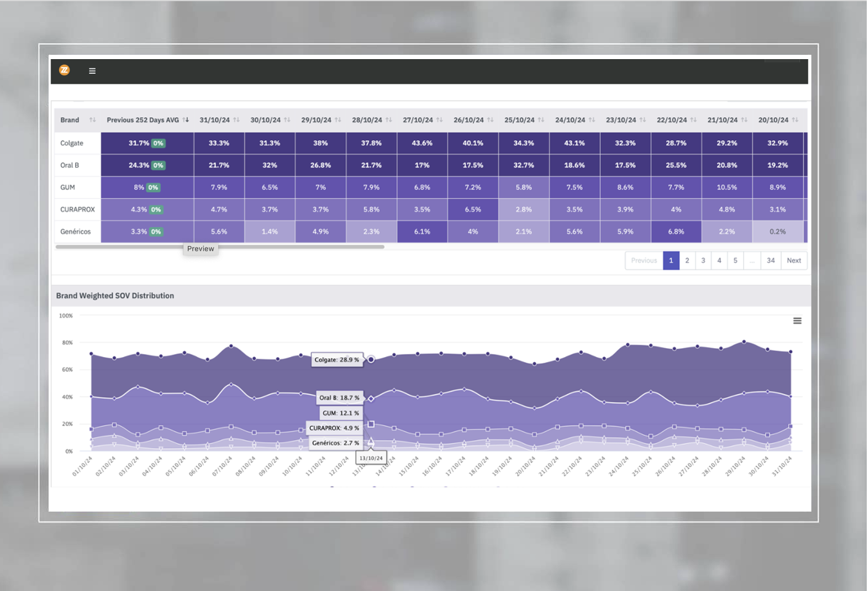Screen dimensions: 868x591
Task: Click Oral B average cell 24.3%
Action: click(x=147, y=166)
